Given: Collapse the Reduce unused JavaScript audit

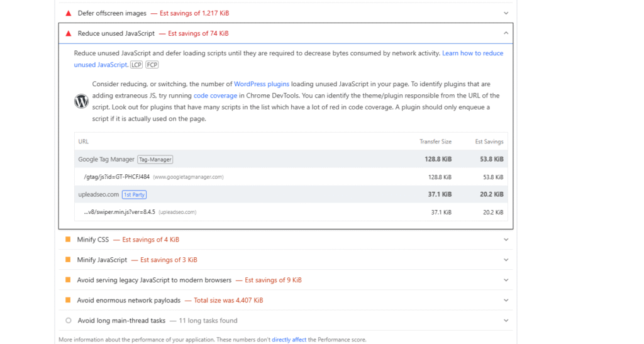Looking at the screenshot, I should coord(506,33).
